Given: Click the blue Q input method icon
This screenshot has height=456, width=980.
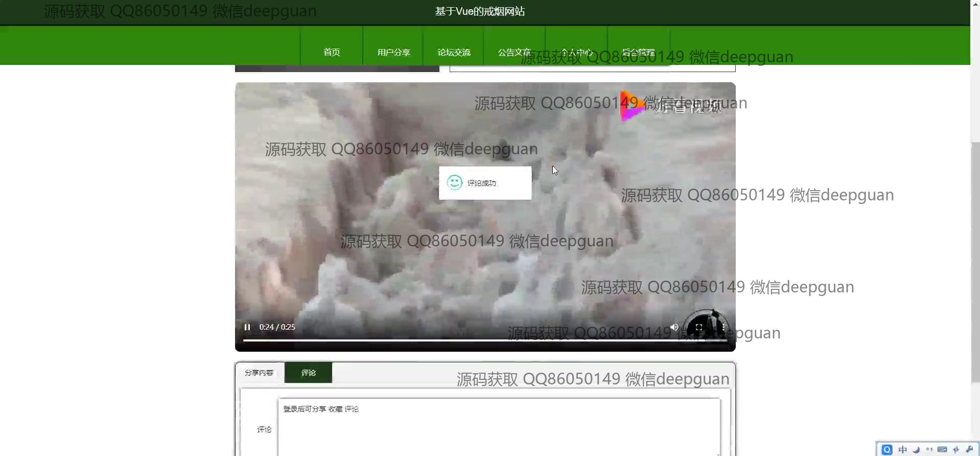Looking at the screenshot, I should [887, 449].
